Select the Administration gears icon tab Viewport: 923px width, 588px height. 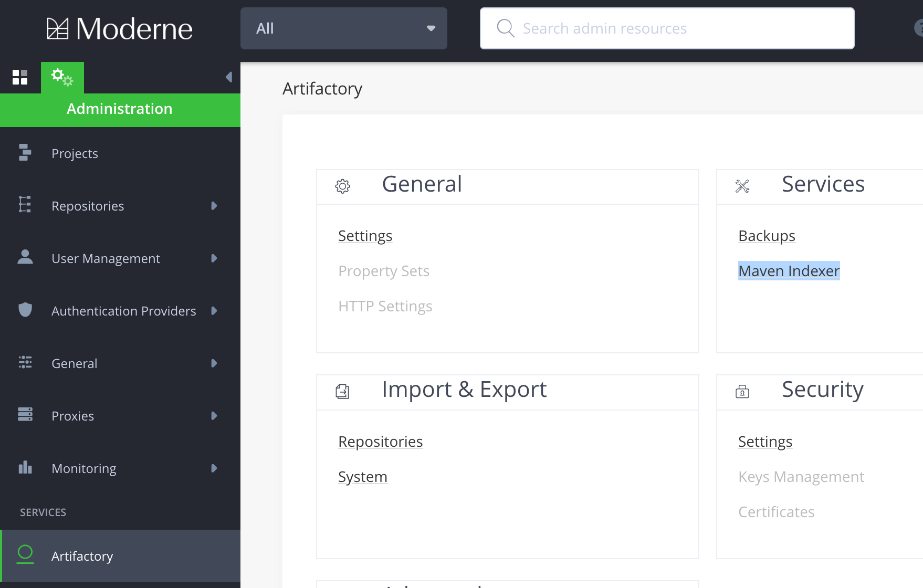[x=62, y=77]
